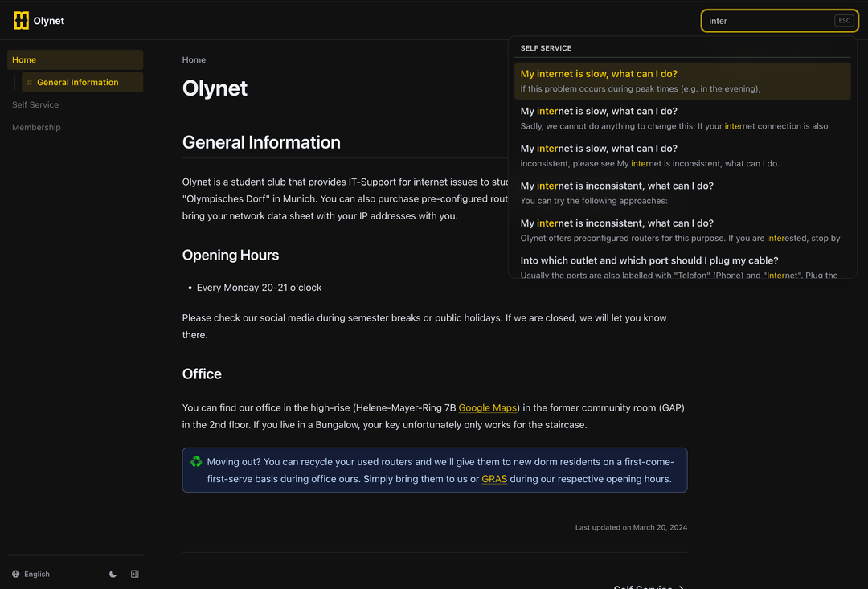Click the "Last updated on March 20, 2024" text
The image size is (868, 589).
point(631,528)
